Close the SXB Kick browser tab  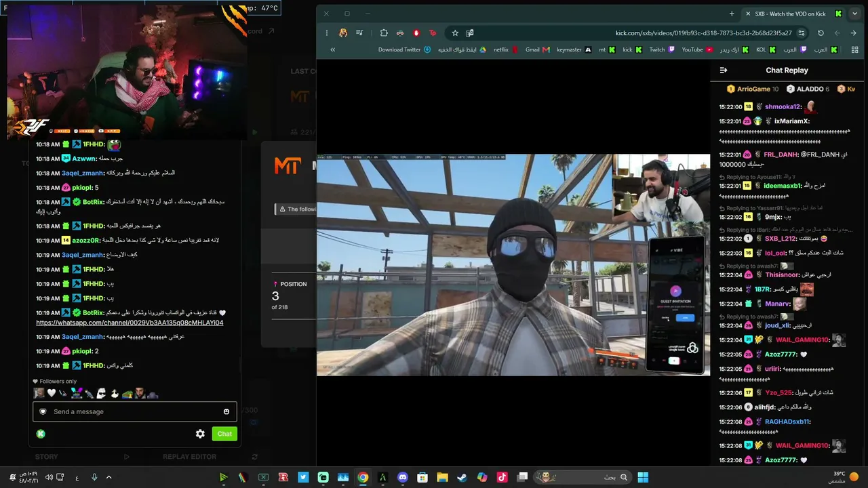click(x=748, y=14)
